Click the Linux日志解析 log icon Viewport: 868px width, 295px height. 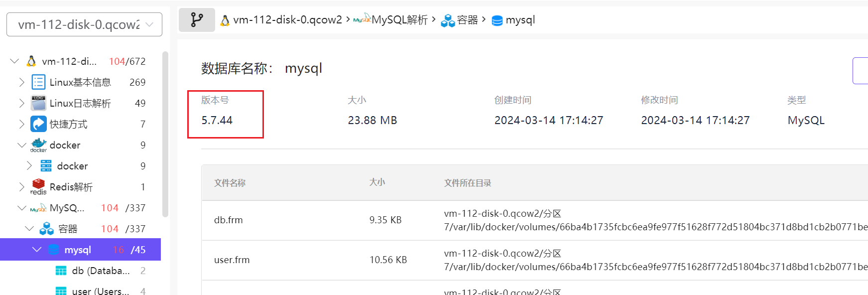pos(38,103)
